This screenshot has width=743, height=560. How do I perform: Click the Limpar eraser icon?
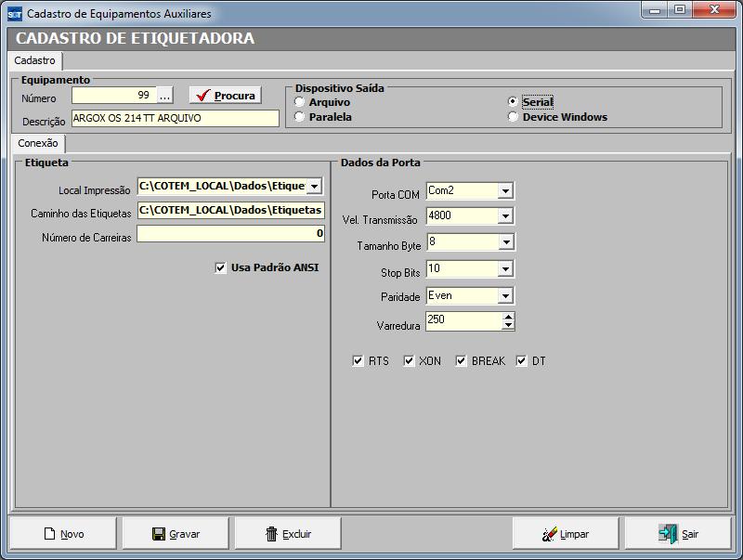point(549,534)
